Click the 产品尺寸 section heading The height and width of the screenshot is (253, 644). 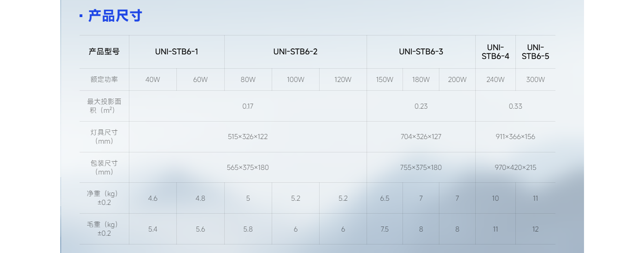(115, 16)
